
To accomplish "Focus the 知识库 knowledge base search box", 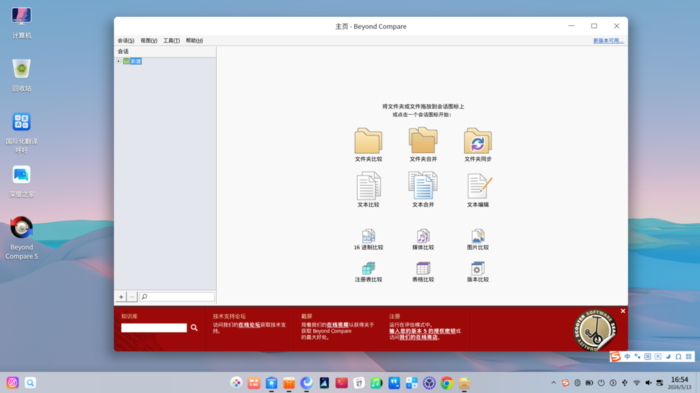I will coord(154,328).
